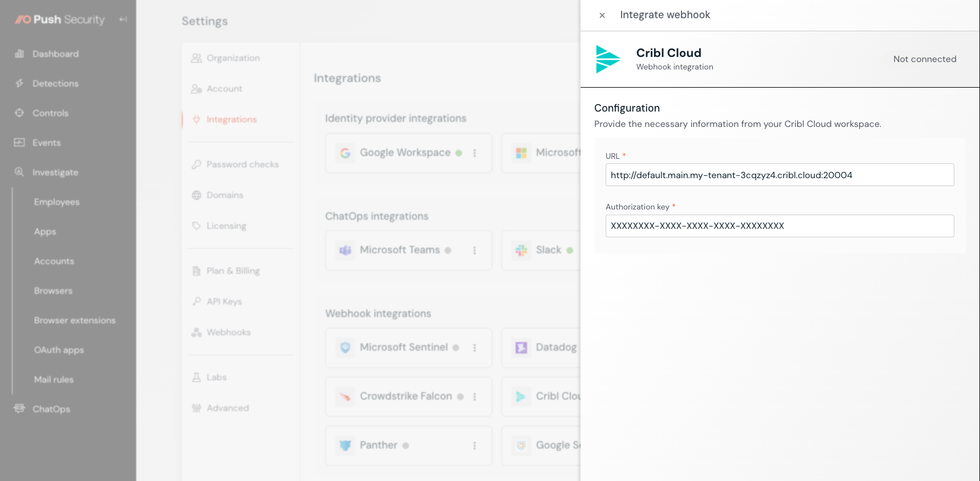Open the Google Workspace integration card
980x481 pixels.
coord(409,153)
